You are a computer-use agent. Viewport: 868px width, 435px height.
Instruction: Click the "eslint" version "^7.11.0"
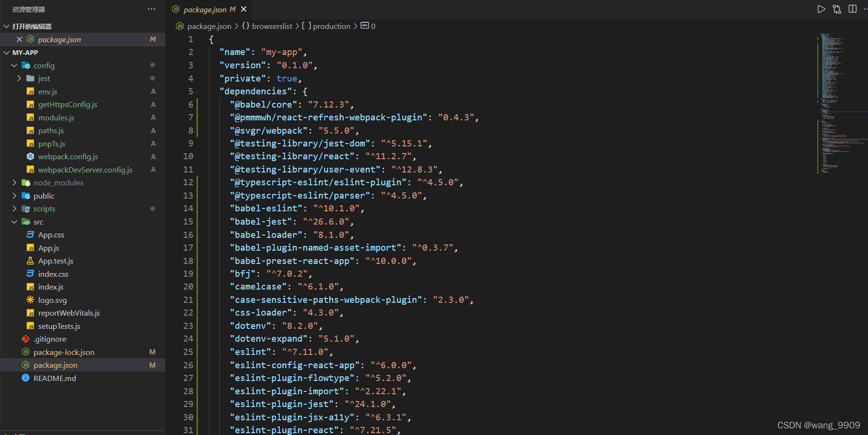(x=305, y=352)
